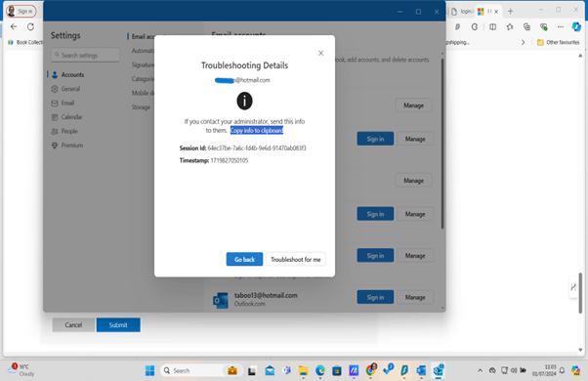Viewport: 588px width, 381px height.
Task: Open Google Chrome from taskbar
Action: (371, 370)
